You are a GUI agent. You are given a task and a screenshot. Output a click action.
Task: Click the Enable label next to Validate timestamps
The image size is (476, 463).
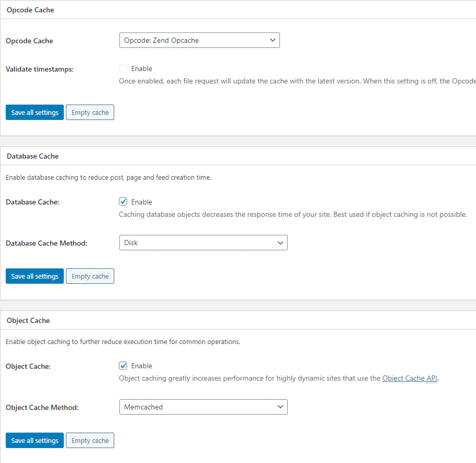[142, 68]
